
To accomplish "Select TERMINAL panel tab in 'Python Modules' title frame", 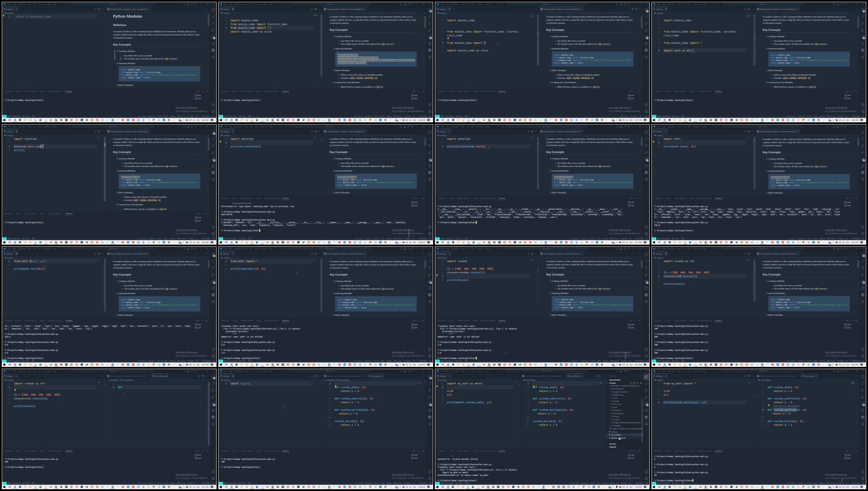I will [69, 91].
